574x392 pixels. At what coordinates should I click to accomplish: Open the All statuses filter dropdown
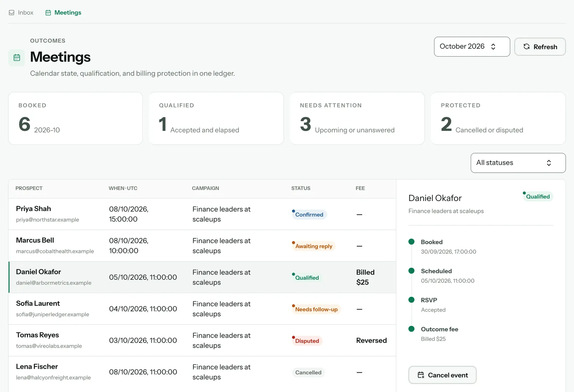tap(518, 163)
